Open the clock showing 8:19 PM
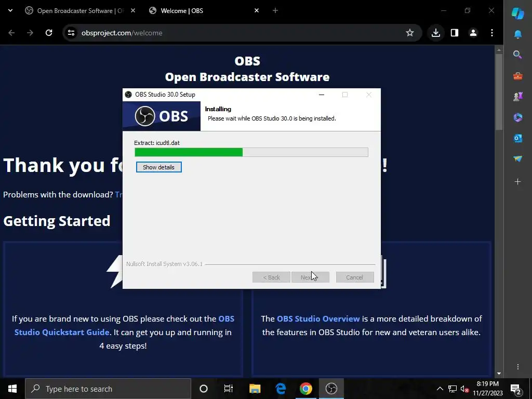This screenshot has width=532, height=399. coord(487,389)
